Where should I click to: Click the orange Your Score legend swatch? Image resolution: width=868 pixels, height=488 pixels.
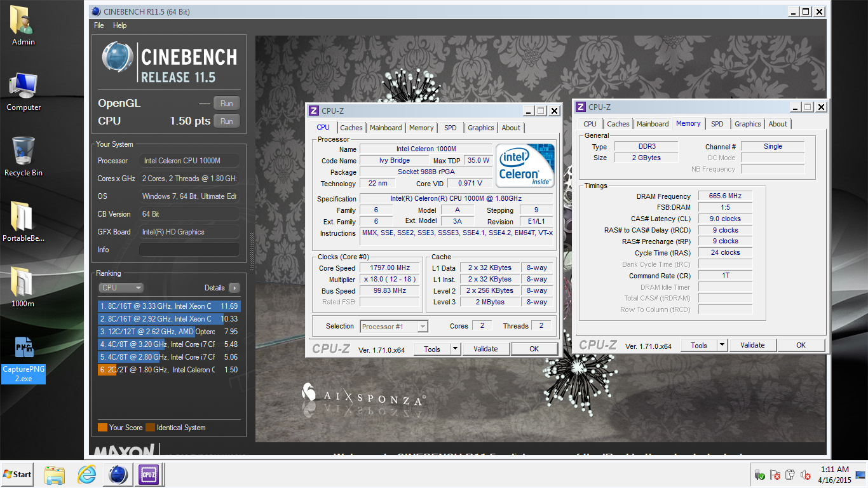102,428
